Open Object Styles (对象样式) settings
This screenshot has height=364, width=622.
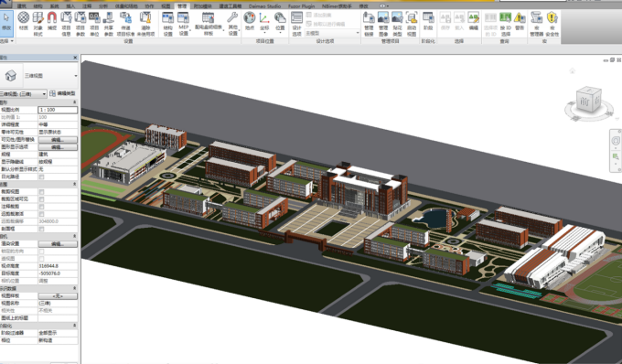click(38, 24)
